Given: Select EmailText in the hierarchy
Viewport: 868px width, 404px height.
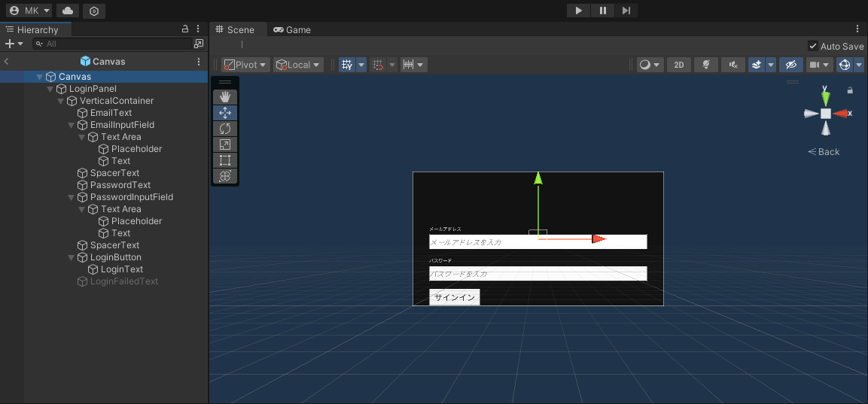Looking at the screenshot, I should pyautogui.click(x=111, y=113).
